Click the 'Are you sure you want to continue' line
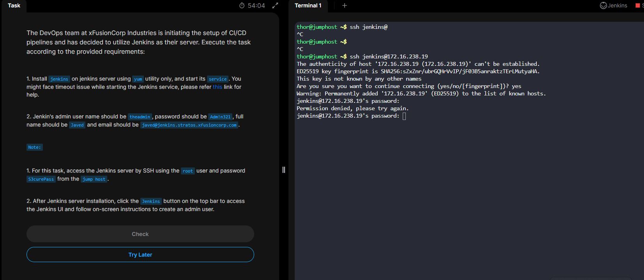This screenshot has height=280, width=644. coord(409,86)
